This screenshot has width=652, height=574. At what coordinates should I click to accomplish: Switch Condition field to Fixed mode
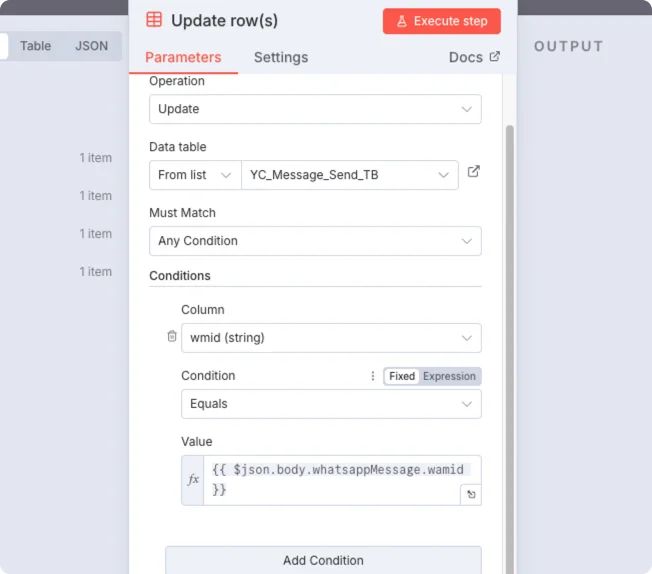(x=402, y=376)
